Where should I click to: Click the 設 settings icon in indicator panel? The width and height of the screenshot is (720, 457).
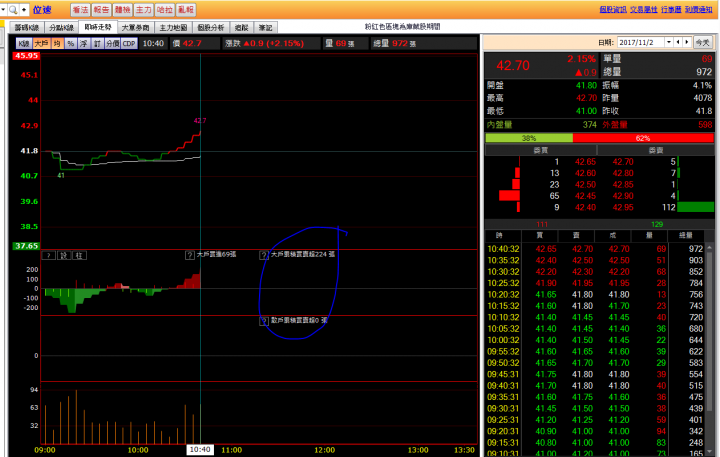[64, 255]
